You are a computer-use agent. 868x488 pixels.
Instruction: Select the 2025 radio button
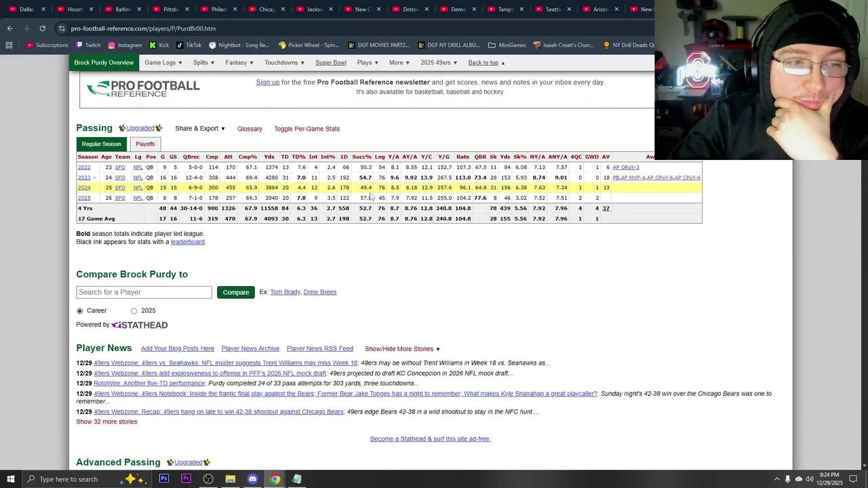click(x=134, y=311)
